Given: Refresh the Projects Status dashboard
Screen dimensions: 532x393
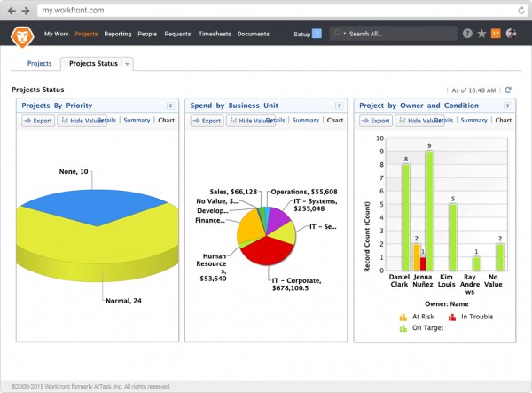Looking at the screenshot, I should 508,90.
